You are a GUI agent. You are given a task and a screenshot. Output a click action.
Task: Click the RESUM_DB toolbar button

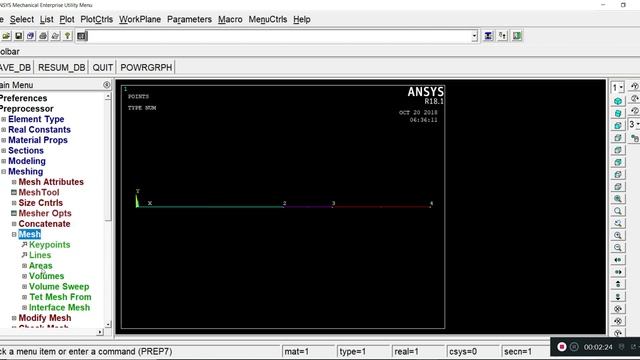[62, 67]
